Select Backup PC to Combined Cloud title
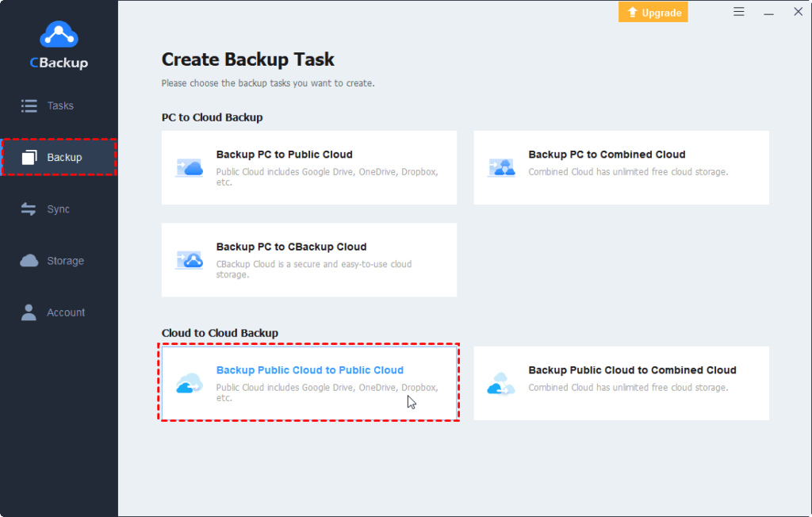The height and width of the screenshot is (517, 812). pyautogui.click(x=607, y=155)
